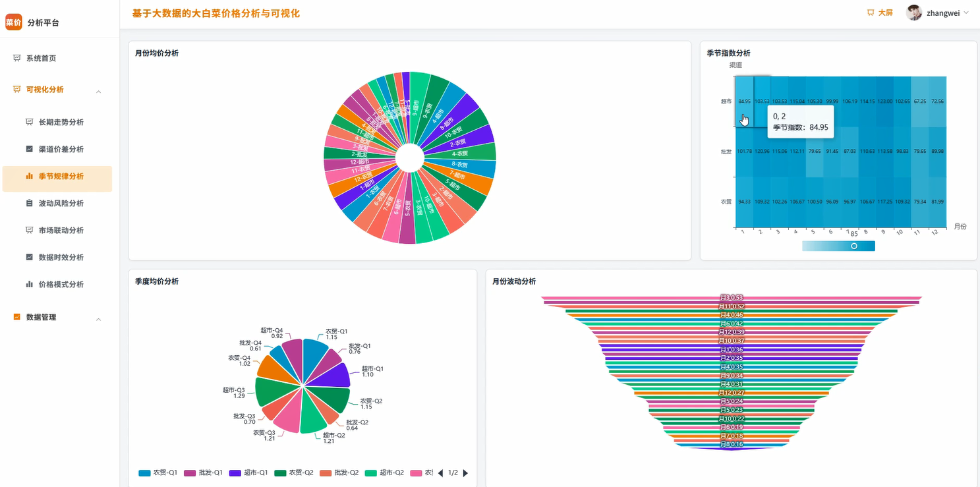
Task: Select the 月7 0.18 funnel bar
Action: [x=732, y=436]
